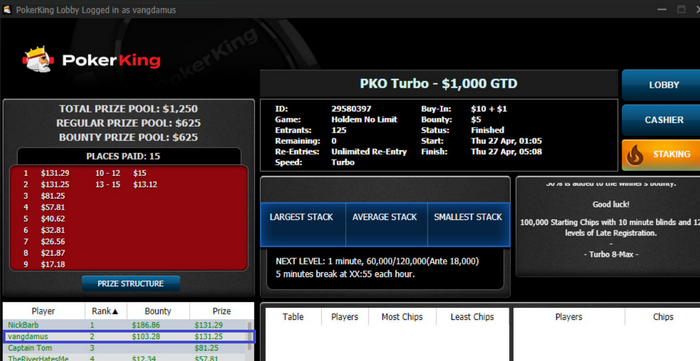Sort by the Player column header
Screen dimensions: 700x361
tap(43, 311)
